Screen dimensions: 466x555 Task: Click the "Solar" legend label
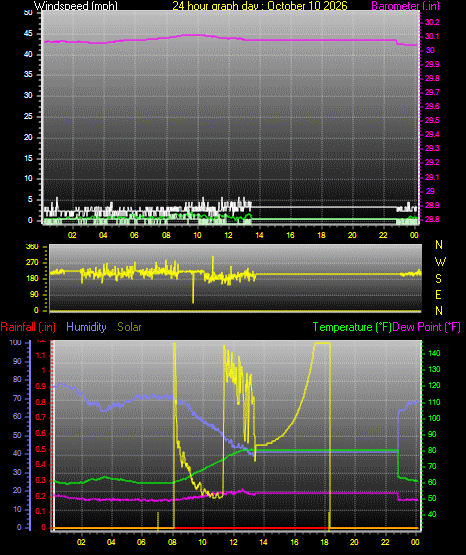(129, 327)
